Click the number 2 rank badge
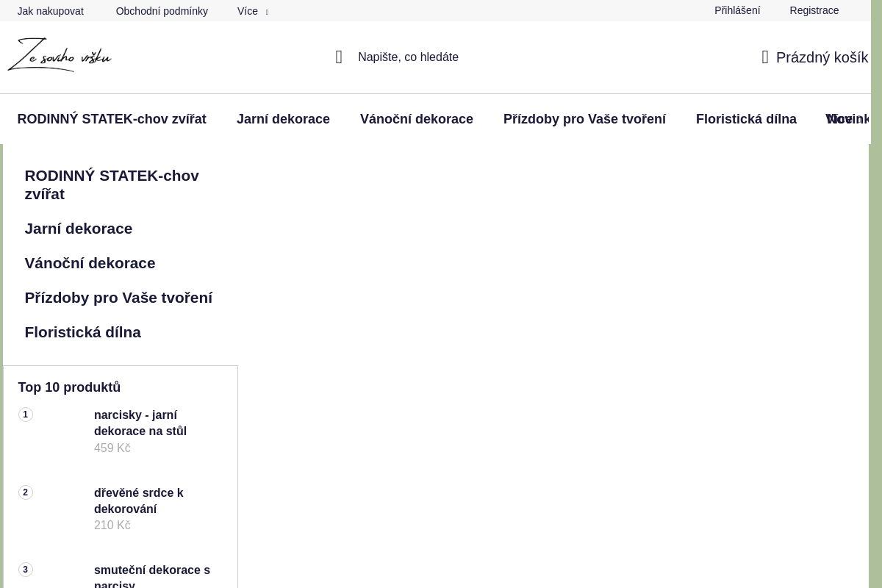Image resolution: width=882 pixels, height=588 pixels. tap(26, 492)
